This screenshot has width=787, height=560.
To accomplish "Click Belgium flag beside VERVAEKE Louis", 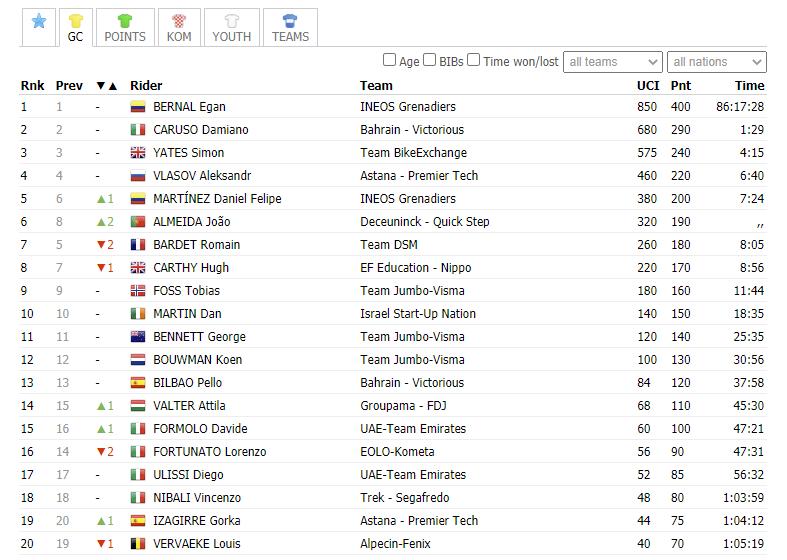I will click(138, 544).
